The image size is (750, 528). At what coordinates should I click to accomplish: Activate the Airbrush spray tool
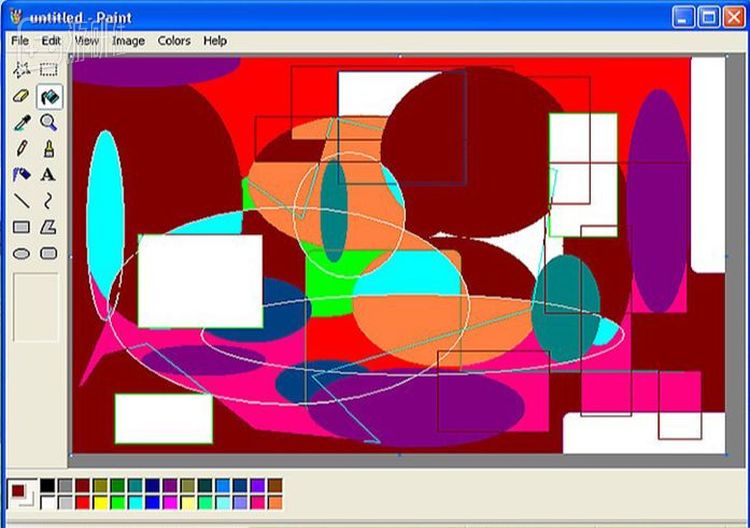pos(21,175)
